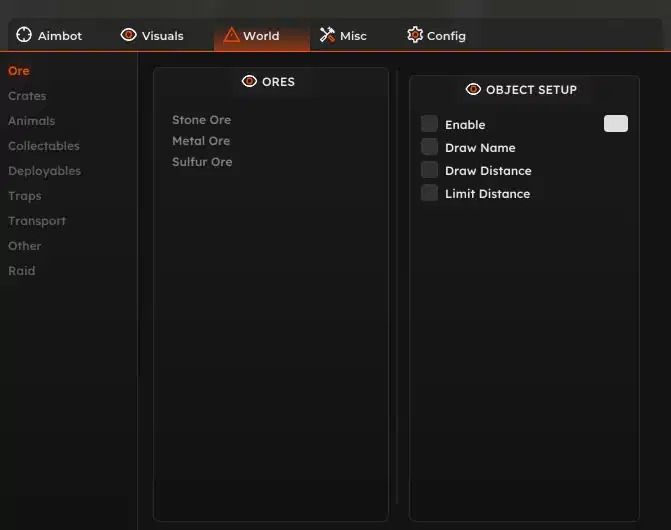
Task: Turn on the Limit Distance checkbox
Action: click(429, 193)
